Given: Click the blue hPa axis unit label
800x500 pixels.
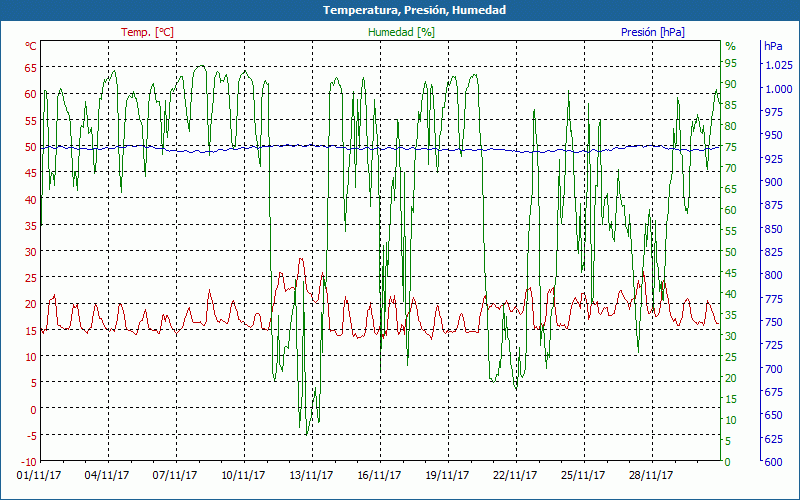Looking at the screenshot, I should tap(773, 46).
